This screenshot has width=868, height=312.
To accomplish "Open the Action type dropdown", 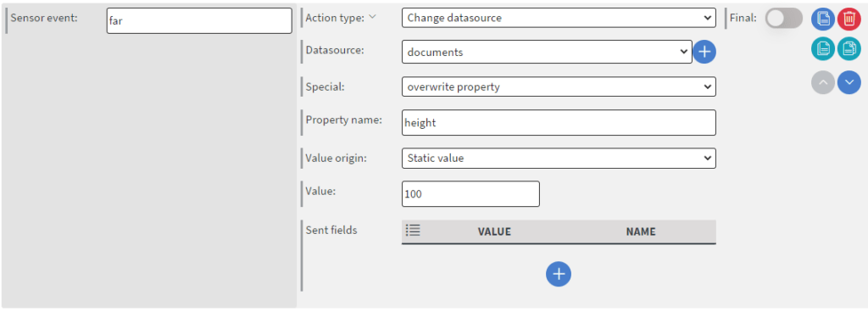I will click(x=559, y=18).
